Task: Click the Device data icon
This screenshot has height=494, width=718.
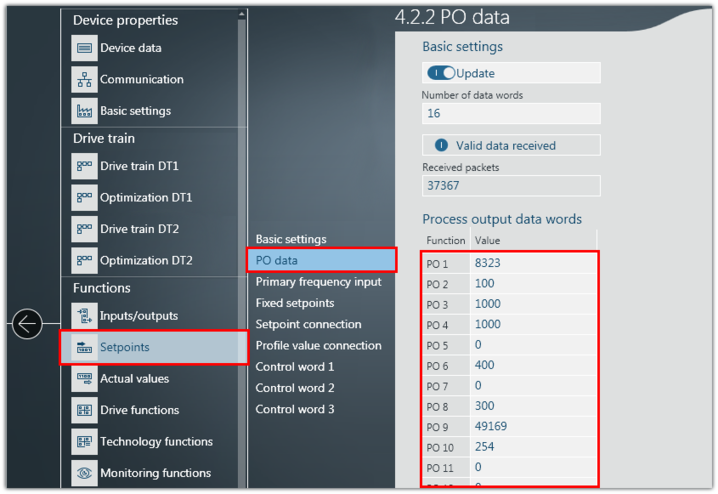Action: click(x=84, y=48)
